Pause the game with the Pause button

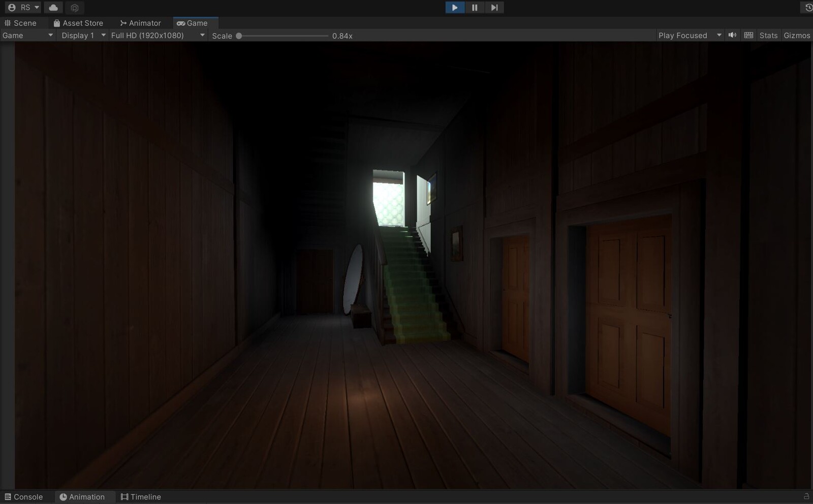pyautogui.click(x=475, y=8)
